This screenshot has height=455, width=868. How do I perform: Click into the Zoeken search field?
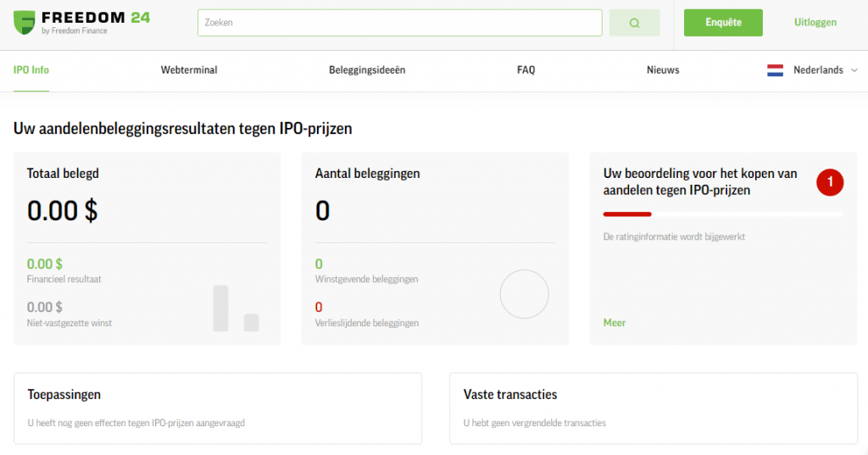point(399,23)
